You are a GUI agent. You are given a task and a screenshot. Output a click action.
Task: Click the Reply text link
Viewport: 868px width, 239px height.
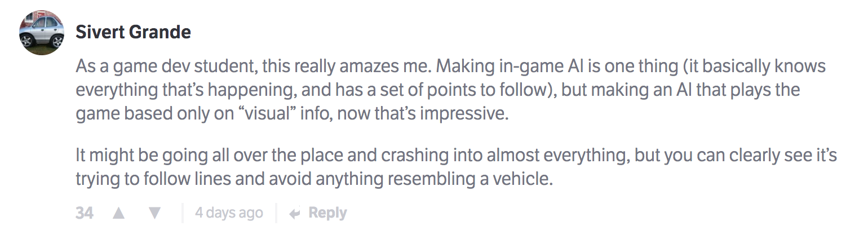tap(327, 213)
